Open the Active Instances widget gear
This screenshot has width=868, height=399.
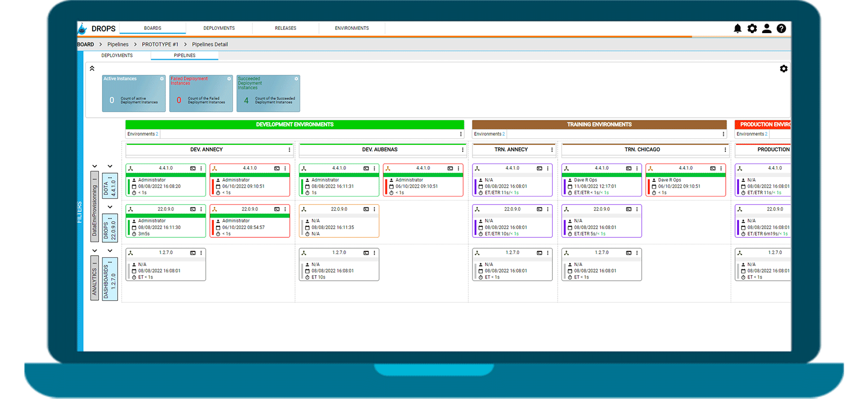click(x=162, y=79)
